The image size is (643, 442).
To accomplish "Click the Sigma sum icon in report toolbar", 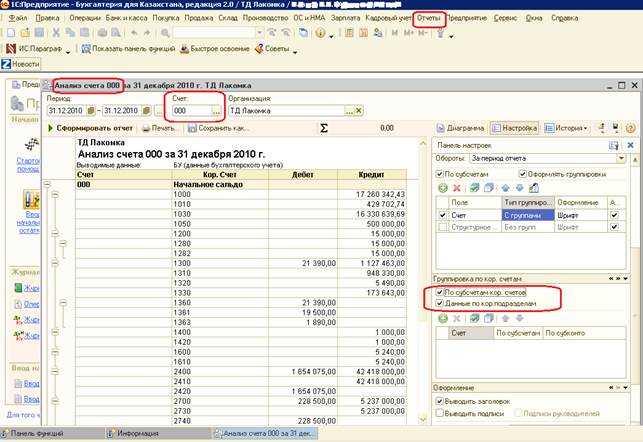I will click(x=323, y=128).
